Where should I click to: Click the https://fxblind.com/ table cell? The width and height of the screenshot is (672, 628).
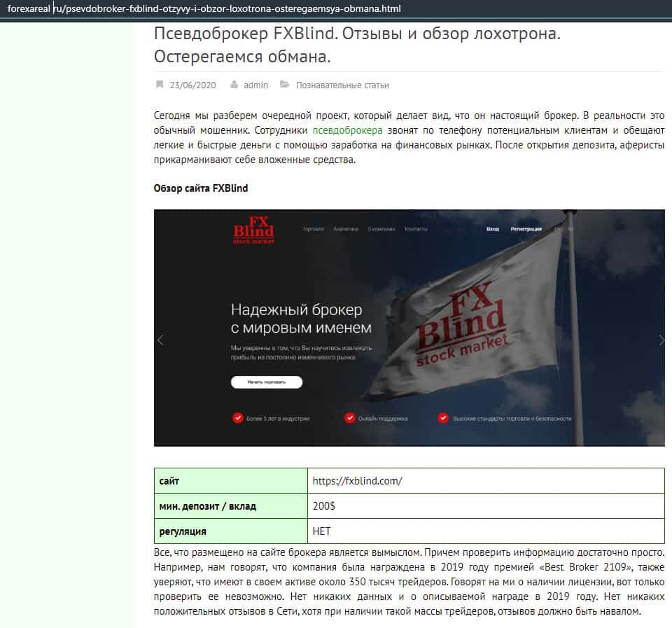486,480
